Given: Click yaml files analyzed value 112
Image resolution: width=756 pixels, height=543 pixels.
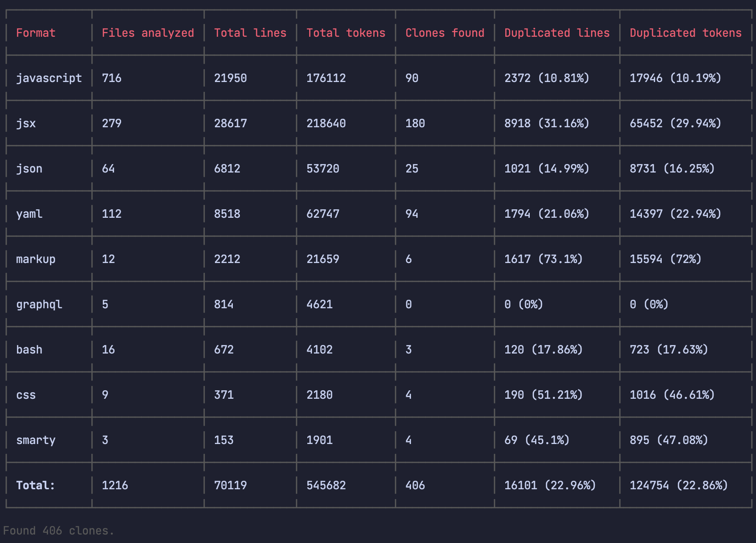Looking at the screenshot, I should [112, 214].
